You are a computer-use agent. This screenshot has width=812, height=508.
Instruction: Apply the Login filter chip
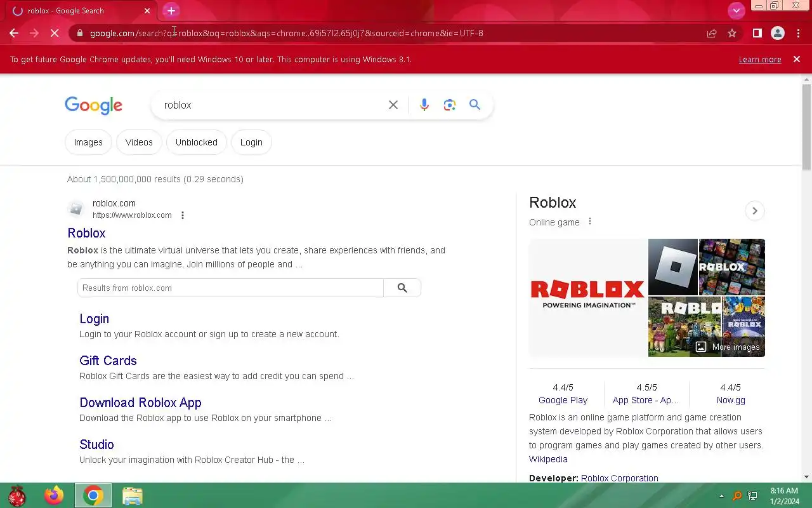[251, 142]
